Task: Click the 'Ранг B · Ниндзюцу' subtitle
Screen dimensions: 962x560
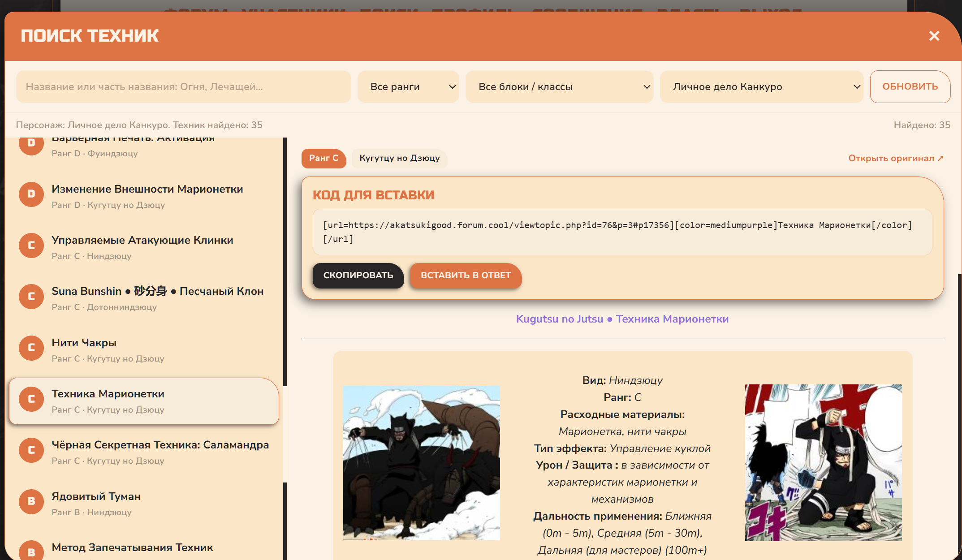Action: [92, 513]
